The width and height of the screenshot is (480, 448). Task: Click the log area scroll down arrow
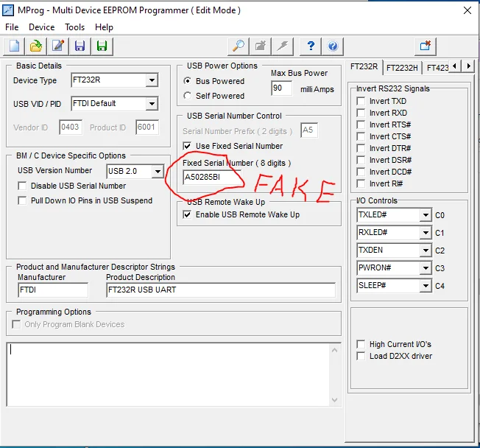[x=334, y=400]
